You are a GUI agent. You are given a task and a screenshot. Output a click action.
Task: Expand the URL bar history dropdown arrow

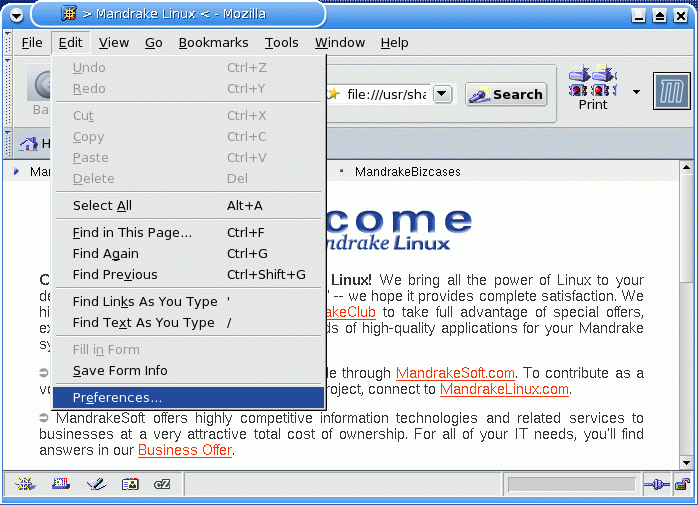(x=443, y=94)
